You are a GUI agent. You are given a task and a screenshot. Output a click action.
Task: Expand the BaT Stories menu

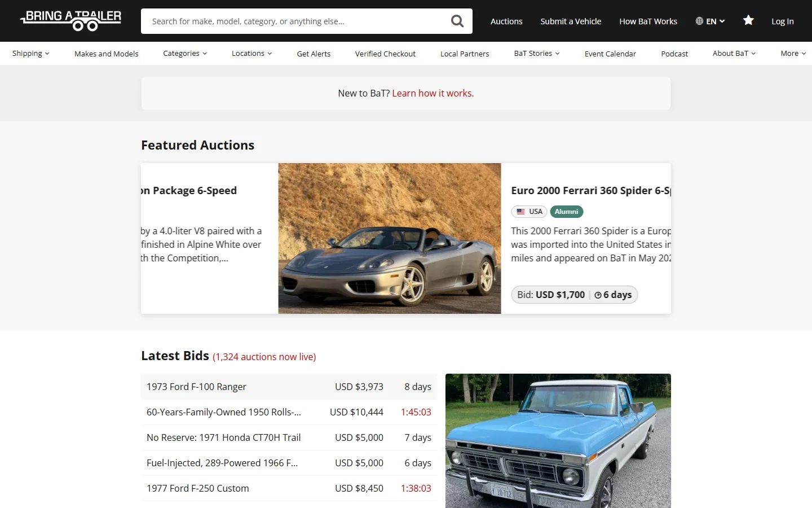(537, 54)
